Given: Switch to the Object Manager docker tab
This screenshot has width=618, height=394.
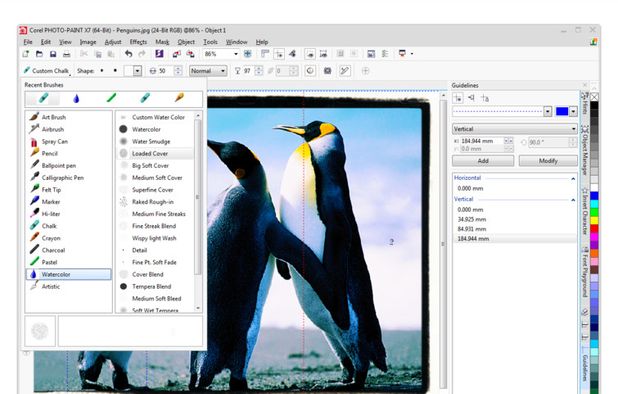Looking at the screenshot, I should [585, 151].
